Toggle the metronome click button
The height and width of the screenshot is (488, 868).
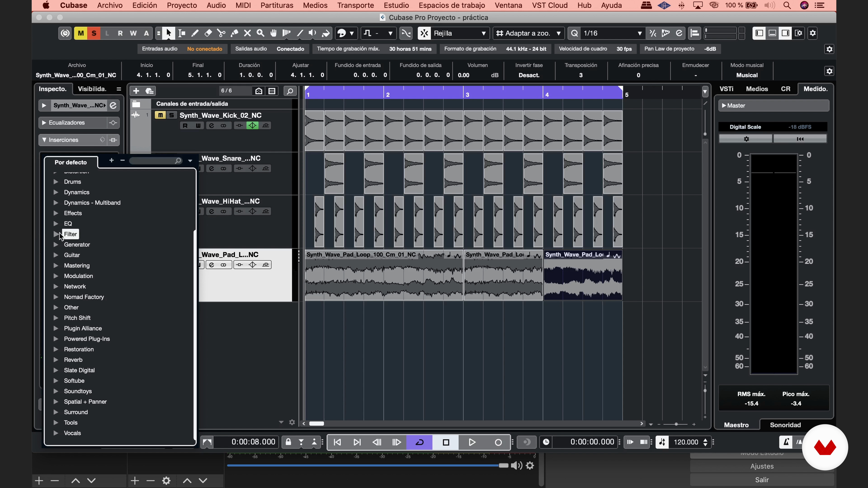point(786,442)
